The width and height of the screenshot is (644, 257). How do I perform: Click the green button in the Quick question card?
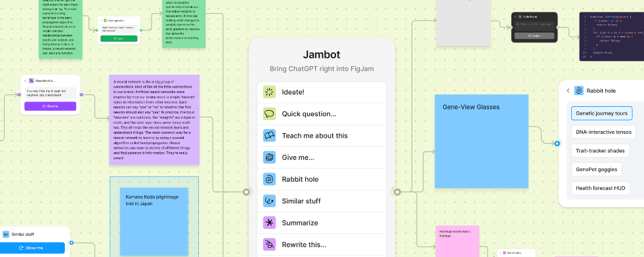click(119, 38)
